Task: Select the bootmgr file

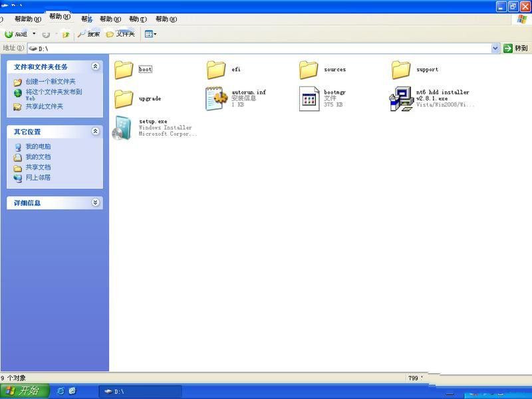Action: (x=309, y=98)
